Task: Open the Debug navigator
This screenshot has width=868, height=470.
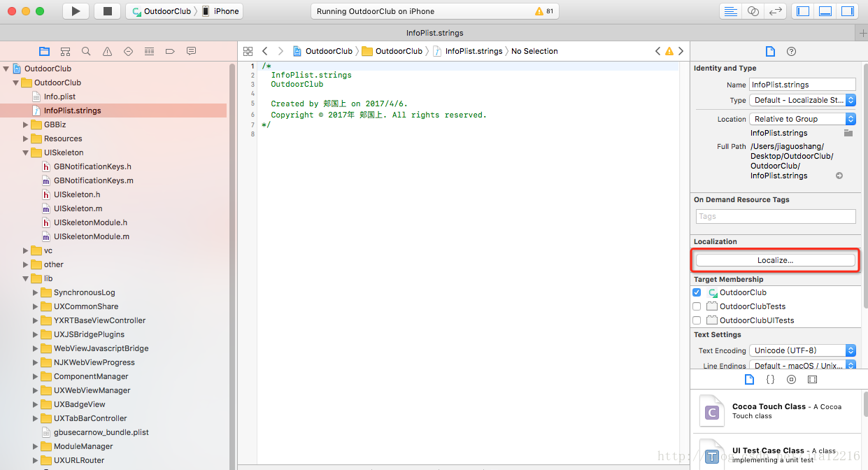Action: click(x=149, y=51)
